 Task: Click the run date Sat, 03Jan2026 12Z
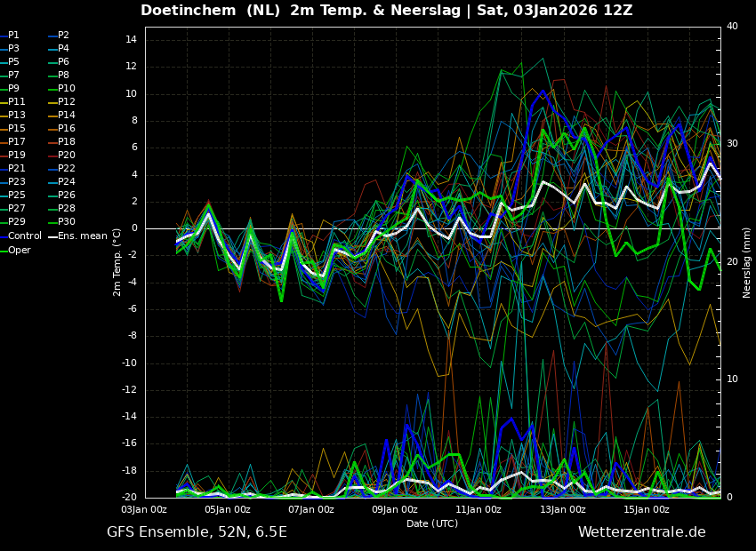554,10
